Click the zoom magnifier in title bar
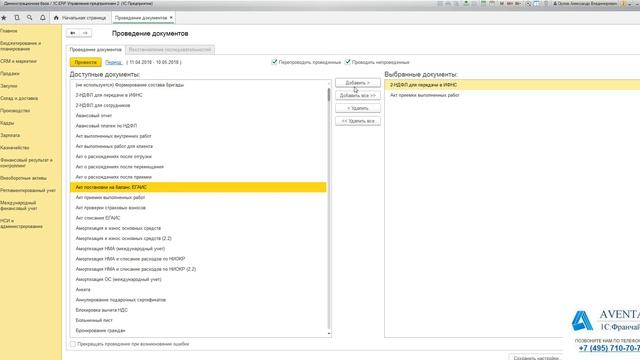Image resolution: width=640 pixels, height=360 pixels. click(x=528, y=4)
